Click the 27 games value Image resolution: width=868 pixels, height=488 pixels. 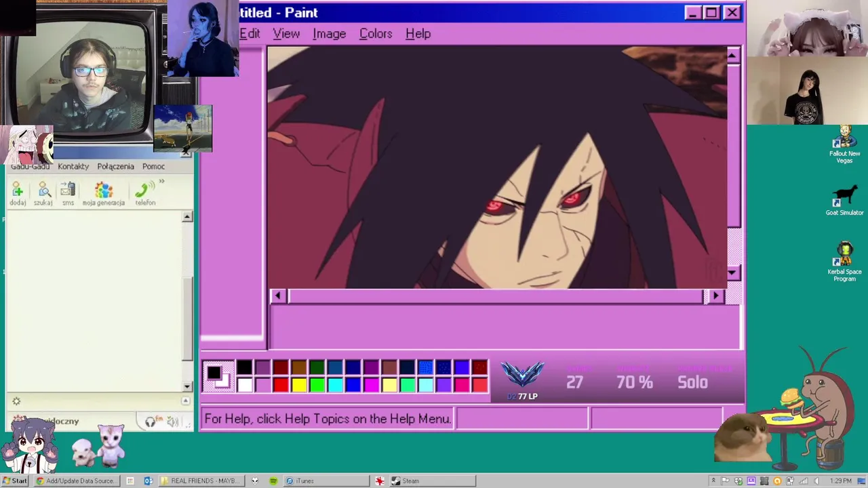[574, 382]
